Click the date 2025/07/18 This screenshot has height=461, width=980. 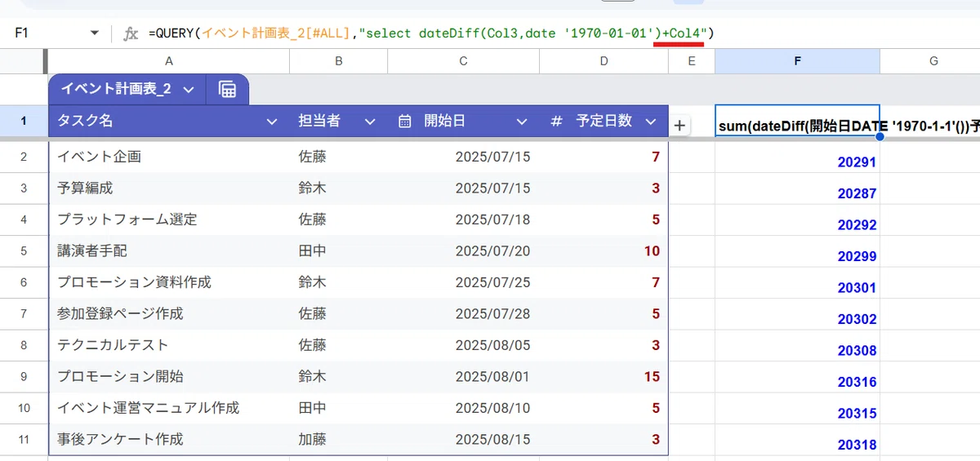click(x=492, y=219)
